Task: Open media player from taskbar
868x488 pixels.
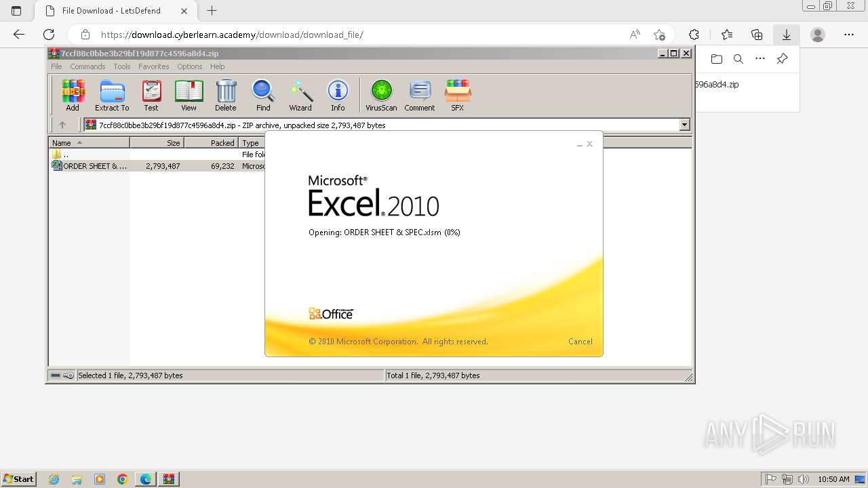Action: [100, 479]
